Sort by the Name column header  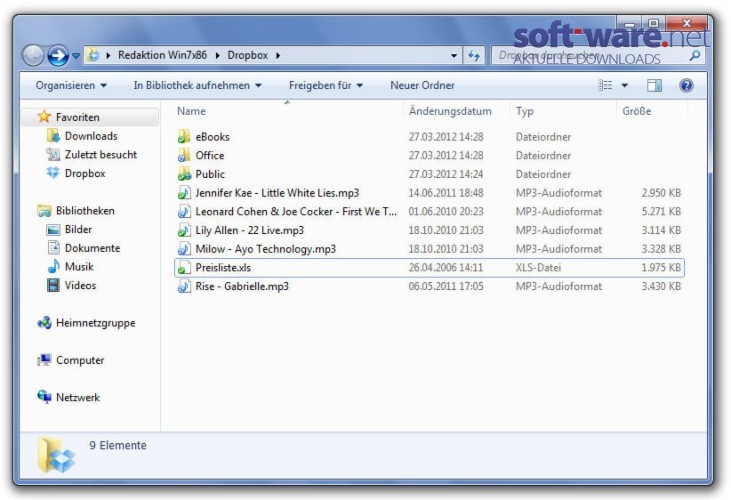191,111
